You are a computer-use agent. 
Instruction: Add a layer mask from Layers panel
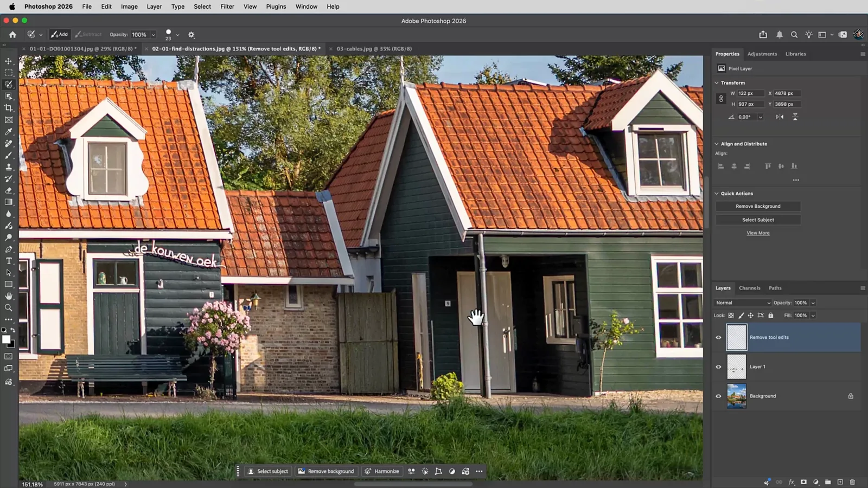pos(803,482)
